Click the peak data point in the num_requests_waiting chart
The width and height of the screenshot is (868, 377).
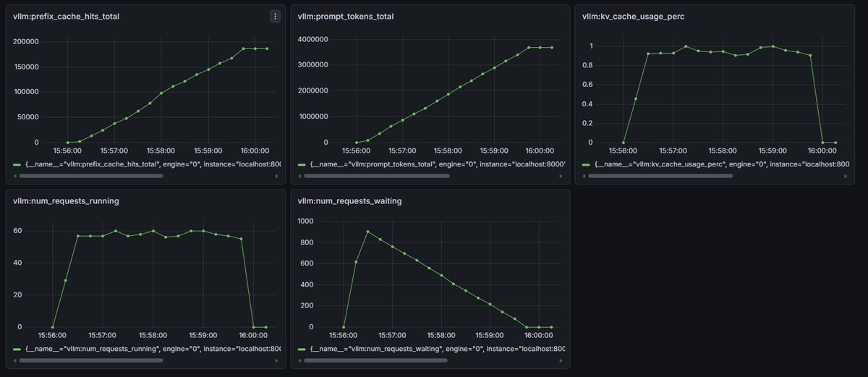click(367, 232)
